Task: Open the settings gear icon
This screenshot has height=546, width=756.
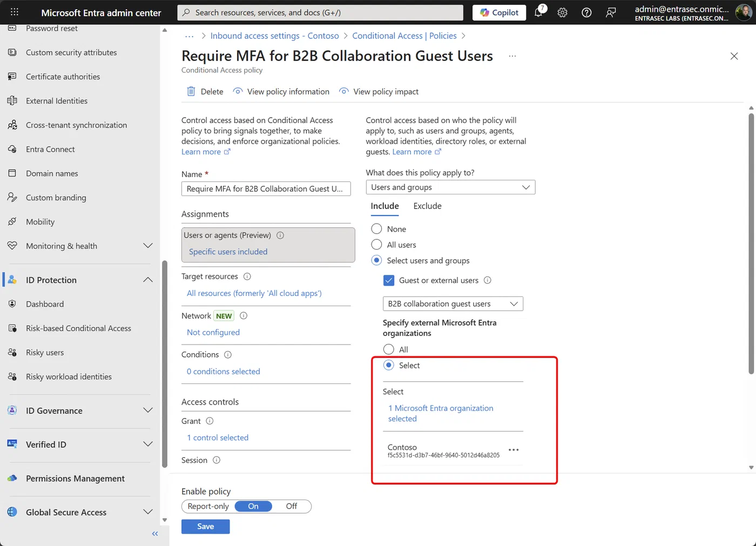Action: (x=562, y=12)
